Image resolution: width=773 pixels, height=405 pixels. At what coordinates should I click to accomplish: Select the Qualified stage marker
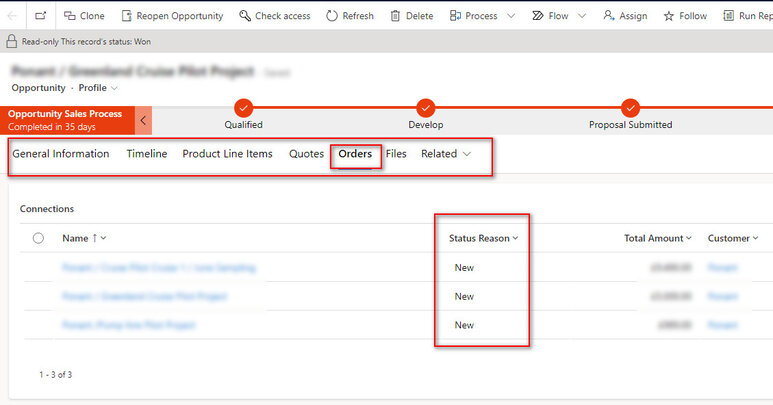pos(244,108)
